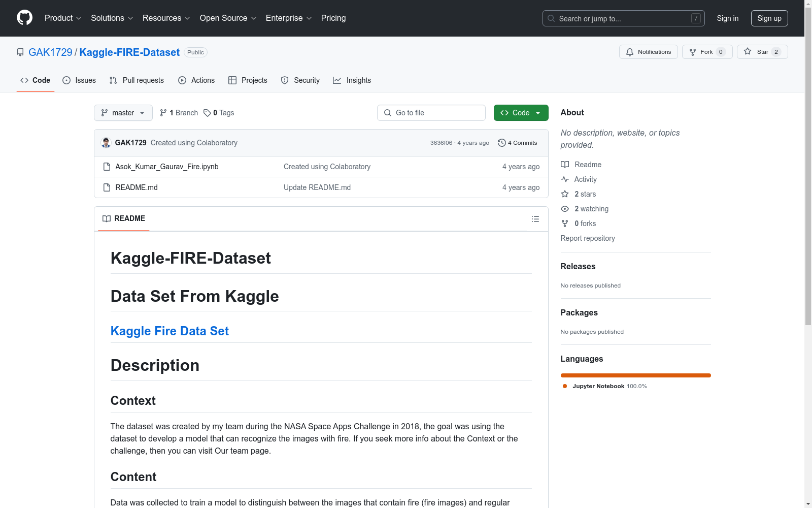The width and height of the screenshot is (812, 508).
Task: Click the orange Jupyter Notebook language dot
Action: [565, 386]
